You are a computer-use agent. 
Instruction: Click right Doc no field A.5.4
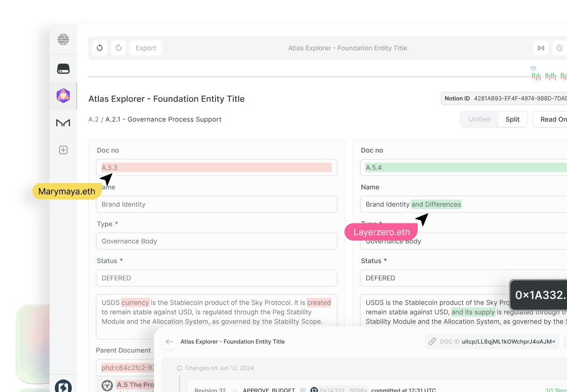pyautogui.click(x=464, y=167)
